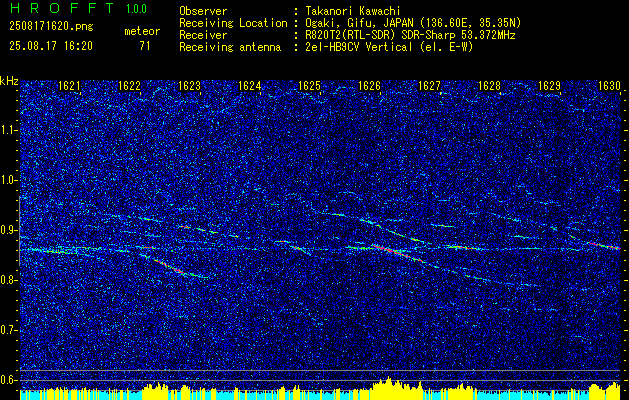
Task: Click the Observer label
Action: tap(203, 11)
